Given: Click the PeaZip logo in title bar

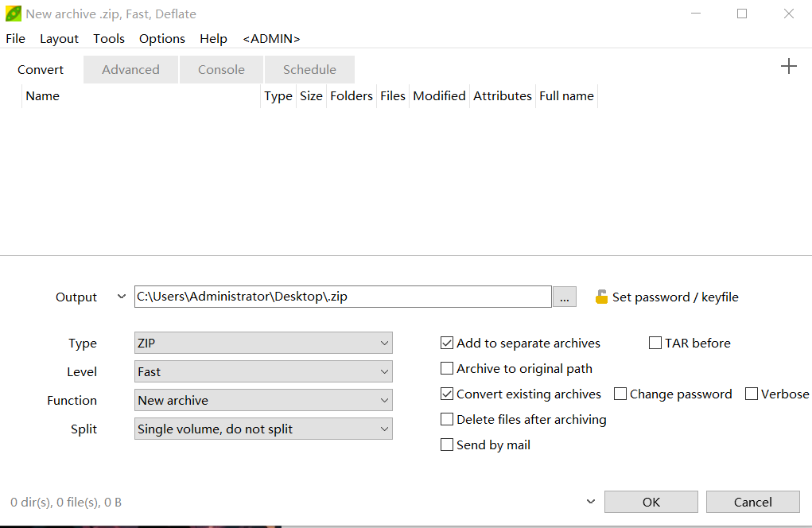Looking at the screenshot, I should [x=13, y=14].
